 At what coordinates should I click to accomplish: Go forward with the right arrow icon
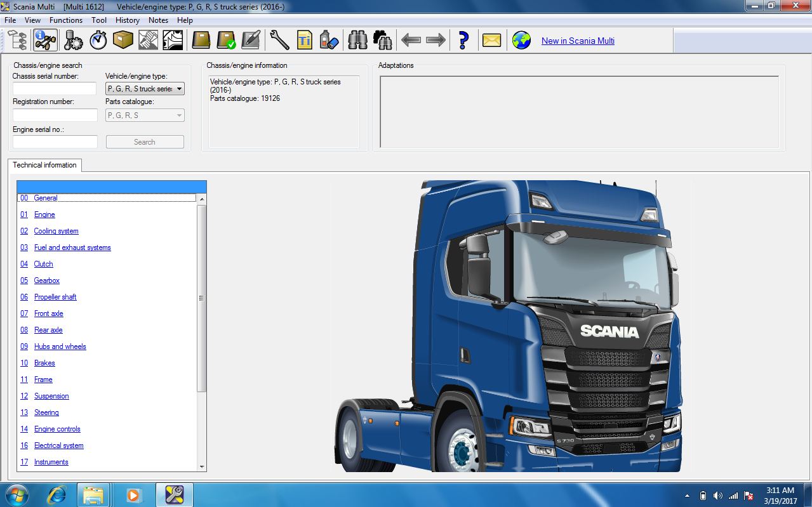point(436,41)
